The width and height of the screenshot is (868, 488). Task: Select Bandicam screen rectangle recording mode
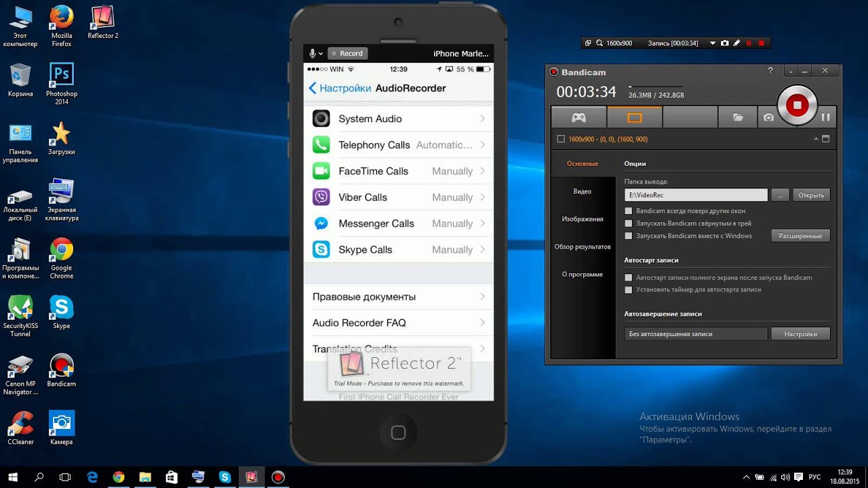coord(634,117)
